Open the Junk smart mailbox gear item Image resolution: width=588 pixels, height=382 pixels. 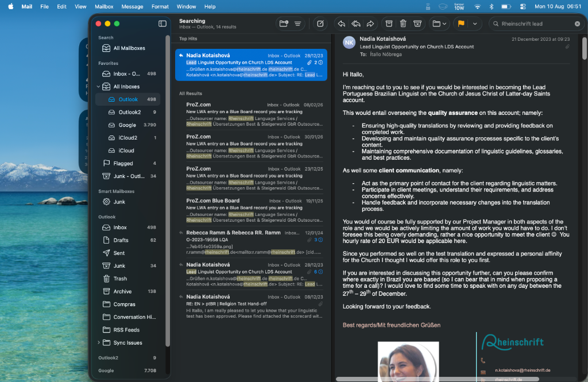pyautogui.click(x=129, y=202)
